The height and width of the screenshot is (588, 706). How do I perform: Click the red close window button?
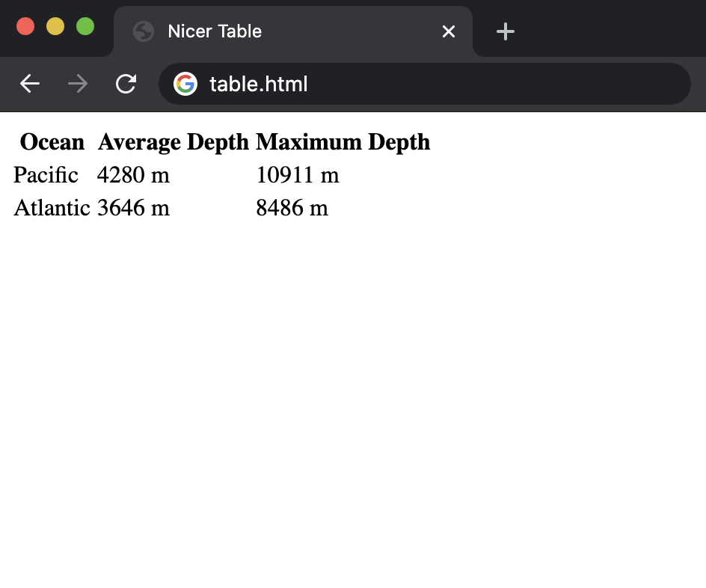coord(25,26)
